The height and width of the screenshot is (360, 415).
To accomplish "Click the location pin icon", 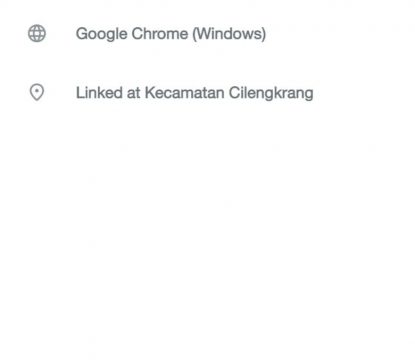I will pos(37,92).
